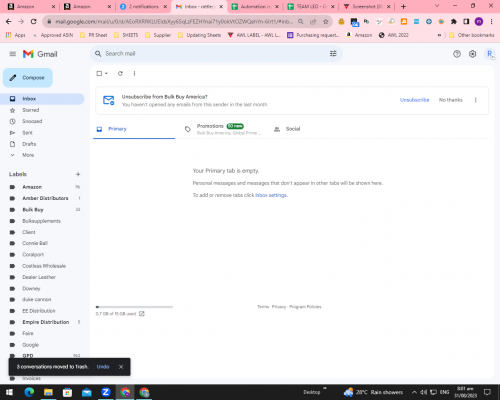Open more options on Unsubscribe suggestion card
Image resolution: width=500 pixels, height=400 pixels.
475,100
